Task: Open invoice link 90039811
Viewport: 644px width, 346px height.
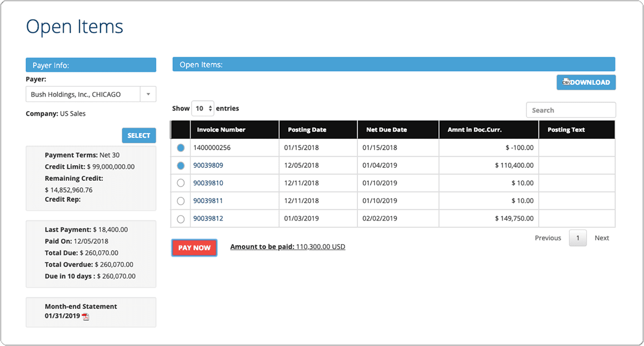Action: [208, 201]
